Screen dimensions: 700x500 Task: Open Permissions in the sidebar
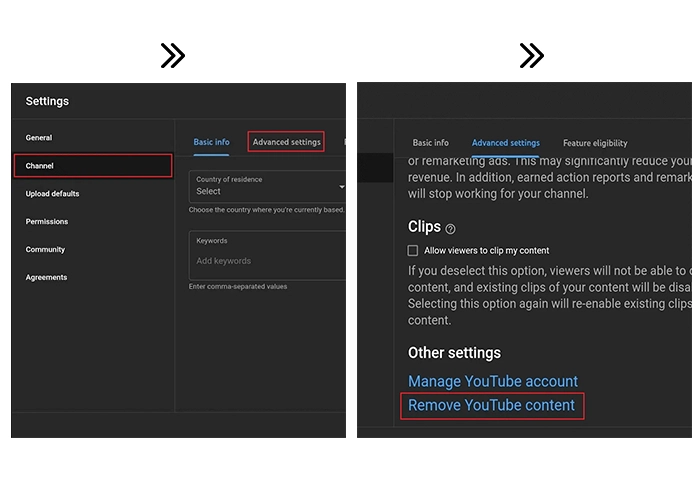(x=46, y=222)
